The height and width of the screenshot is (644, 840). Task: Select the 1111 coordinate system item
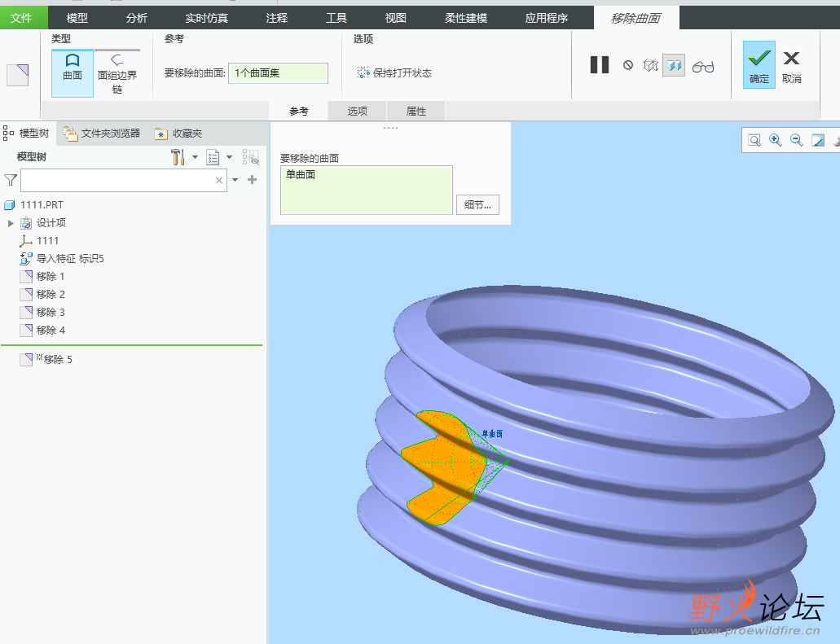click(38, 240)
